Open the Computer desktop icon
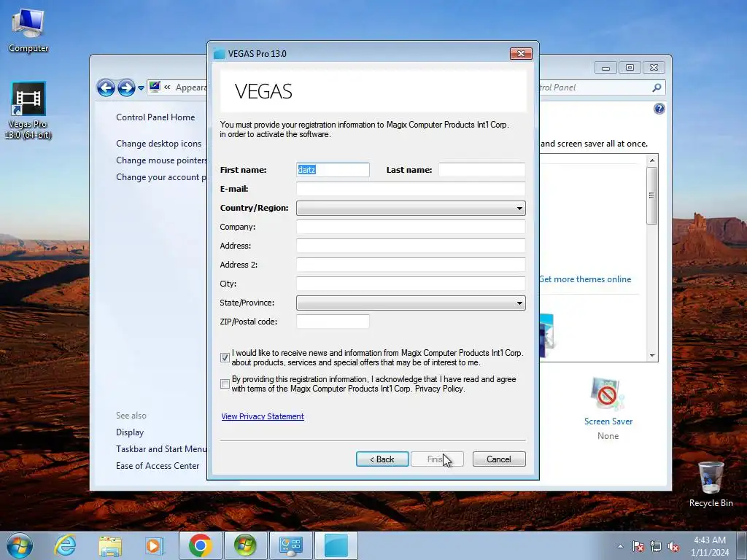 [28, 30]
